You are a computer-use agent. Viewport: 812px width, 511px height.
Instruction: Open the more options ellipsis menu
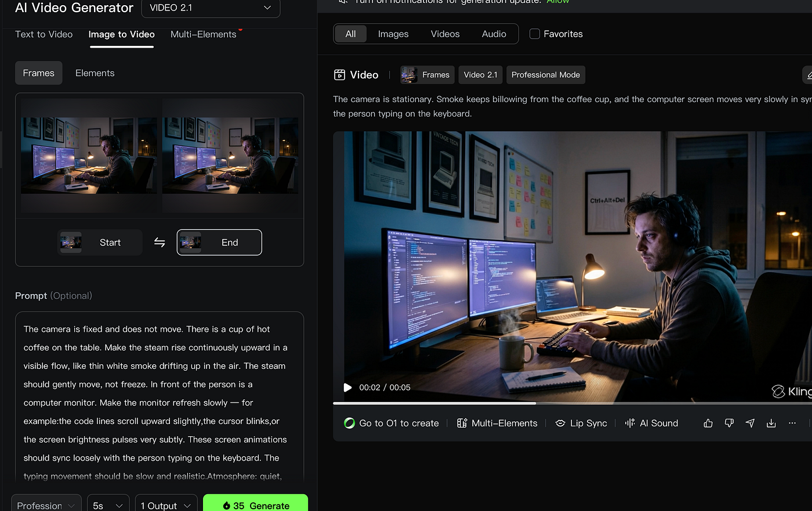tap(792, 423)
